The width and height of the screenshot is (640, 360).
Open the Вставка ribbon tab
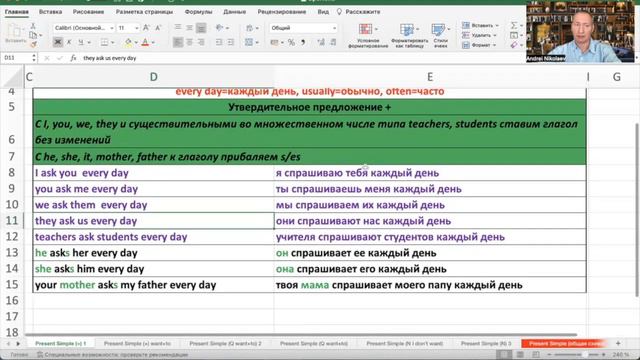[x=50, y=12]
